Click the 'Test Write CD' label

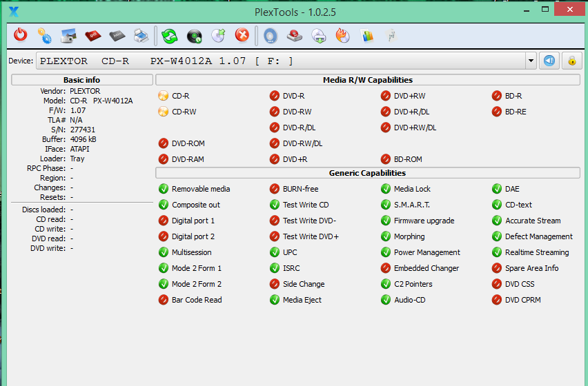(306, 205)
